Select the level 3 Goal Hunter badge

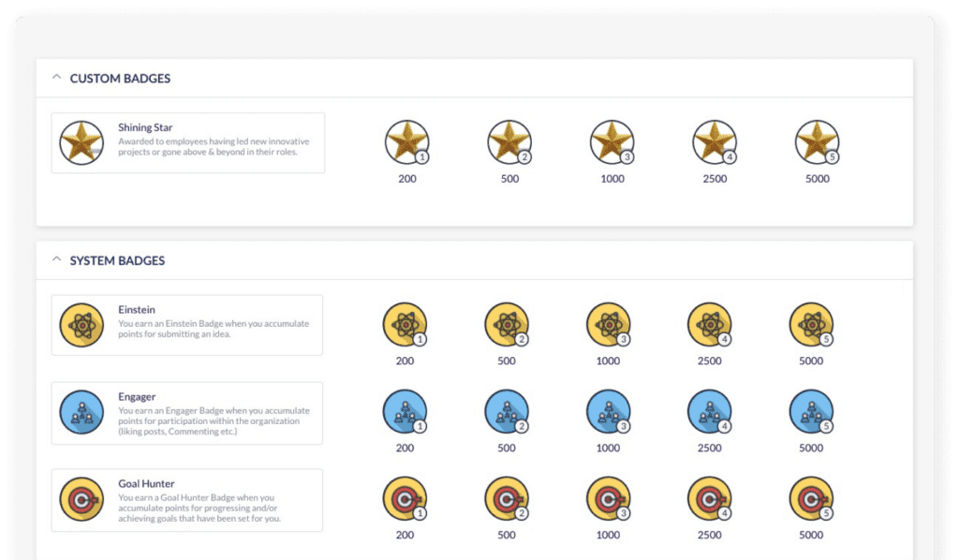608,499
